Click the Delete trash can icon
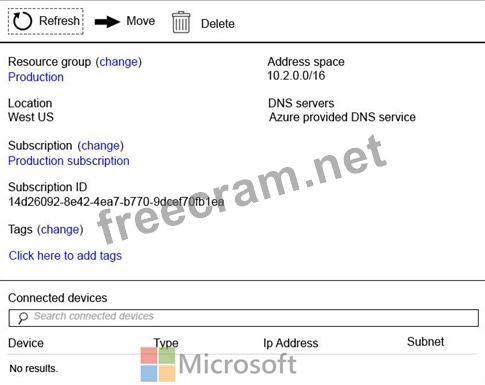 (181, 22)
